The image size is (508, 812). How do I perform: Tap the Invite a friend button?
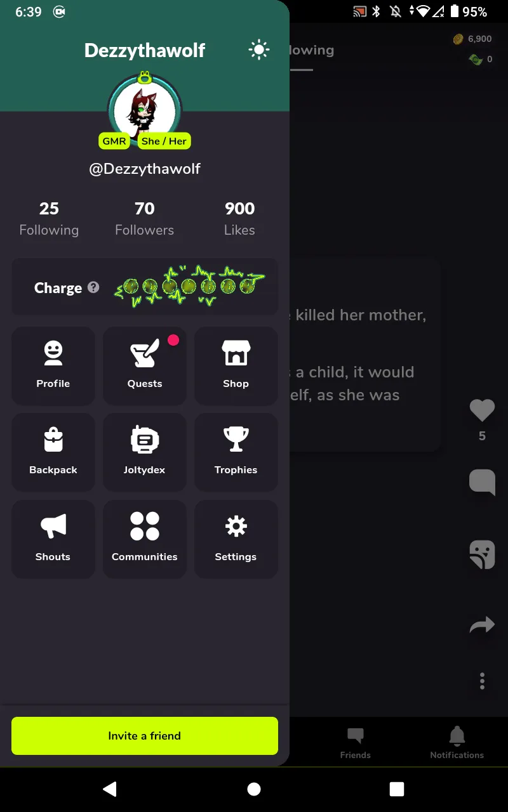tap(145, 736)
